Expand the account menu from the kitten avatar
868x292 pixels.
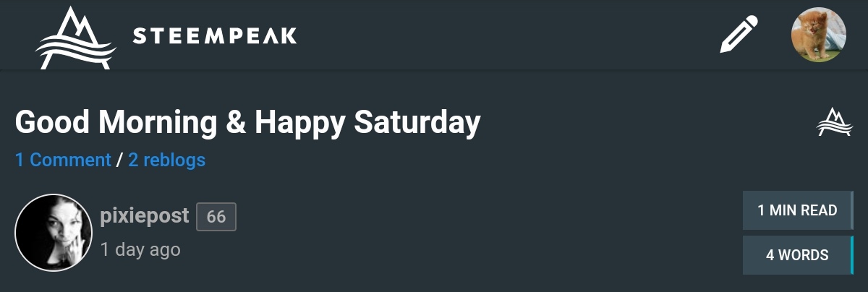[818, 35]
